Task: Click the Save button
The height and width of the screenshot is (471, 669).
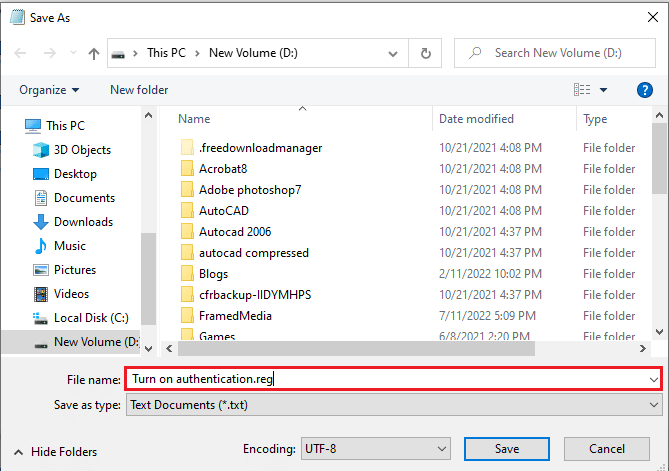Action: tap(507, 449)
